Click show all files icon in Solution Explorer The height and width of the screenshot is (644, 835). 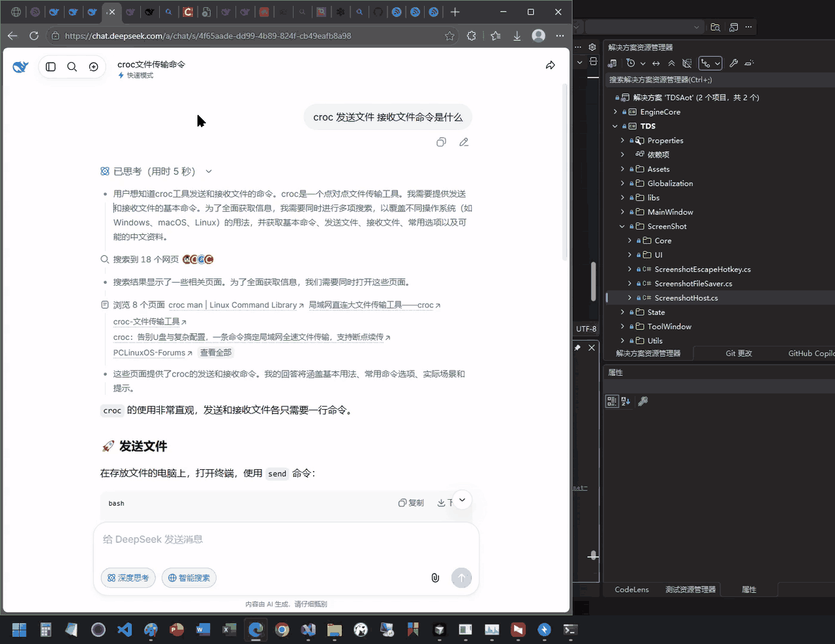(x=687, y=63)
